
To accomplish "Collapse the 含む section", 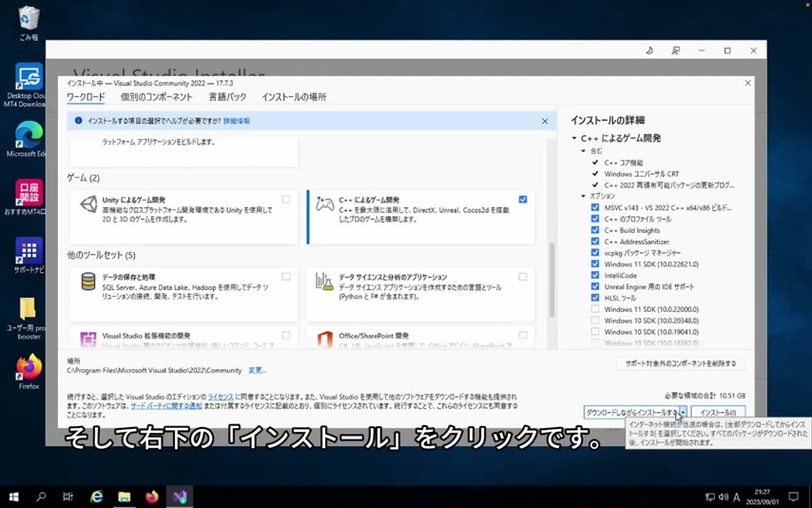I will coord(584,151).
